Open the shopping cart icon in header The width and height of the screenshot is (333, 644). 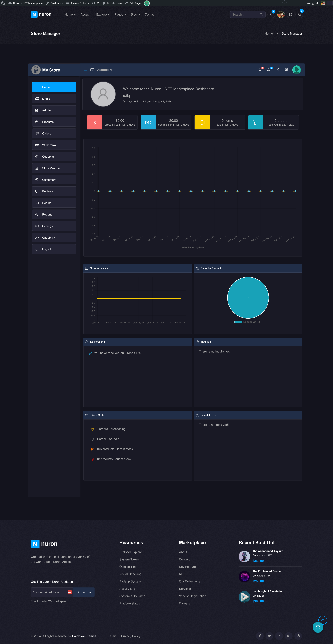click(299, 15)
